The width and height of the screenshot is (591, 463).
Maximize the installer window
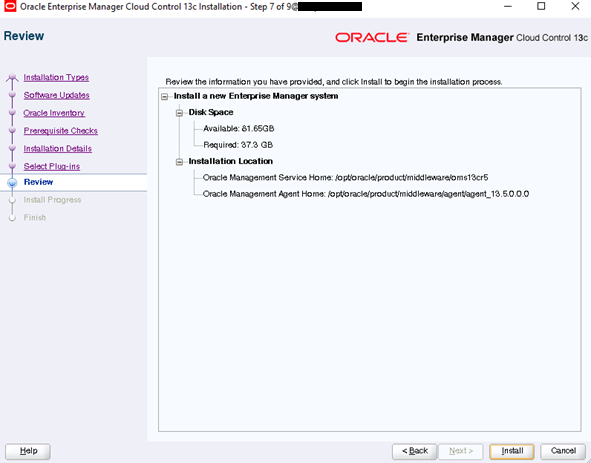541,6
